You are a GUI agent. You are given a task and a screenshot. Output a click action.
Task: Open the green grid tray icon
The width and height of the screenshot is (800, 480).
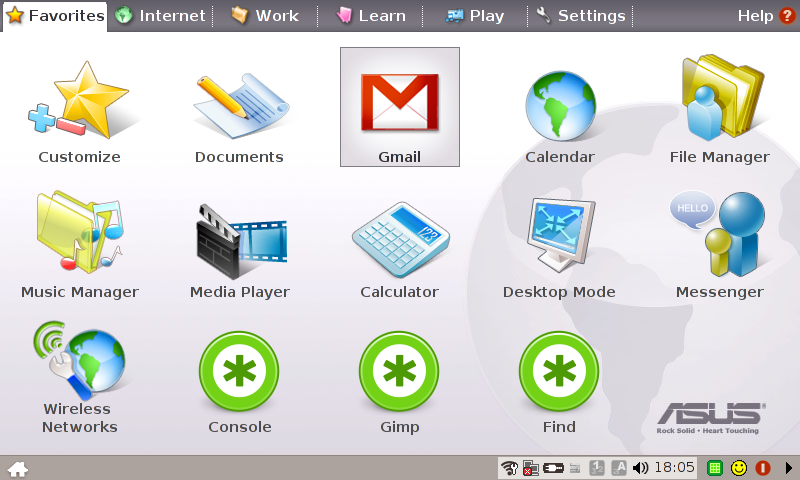(715, 468)
